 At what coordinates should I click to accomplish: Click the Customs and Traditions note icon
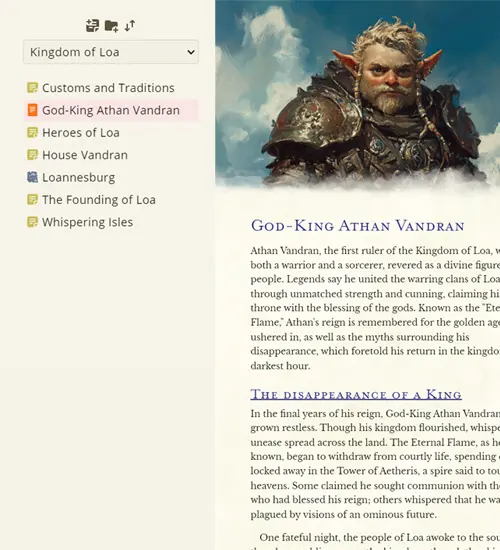point(32,88)
